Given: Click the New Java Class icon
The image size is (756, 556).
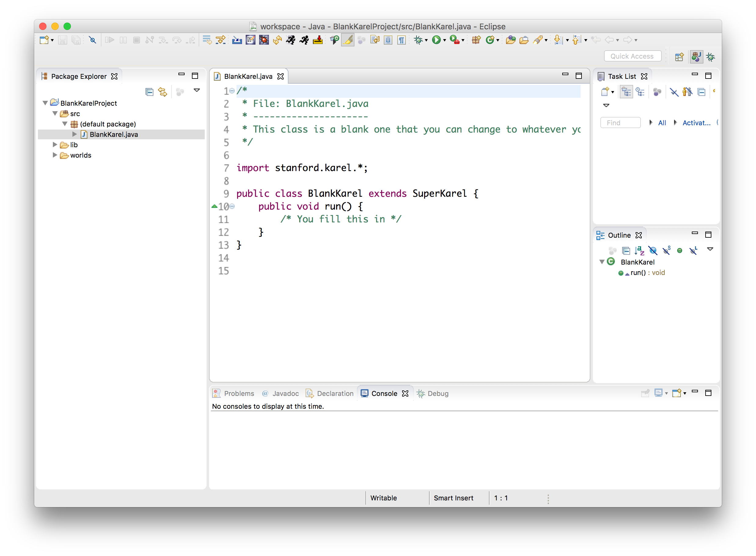Looking at the screenshot, I should tap(490, 40).
